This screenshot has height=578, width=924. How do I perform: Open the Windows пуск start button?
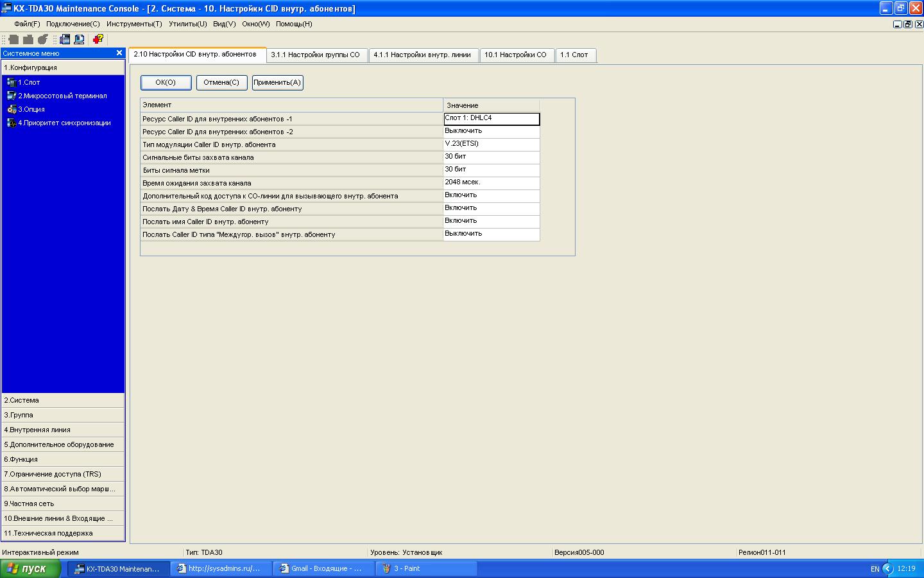[30, 568]
